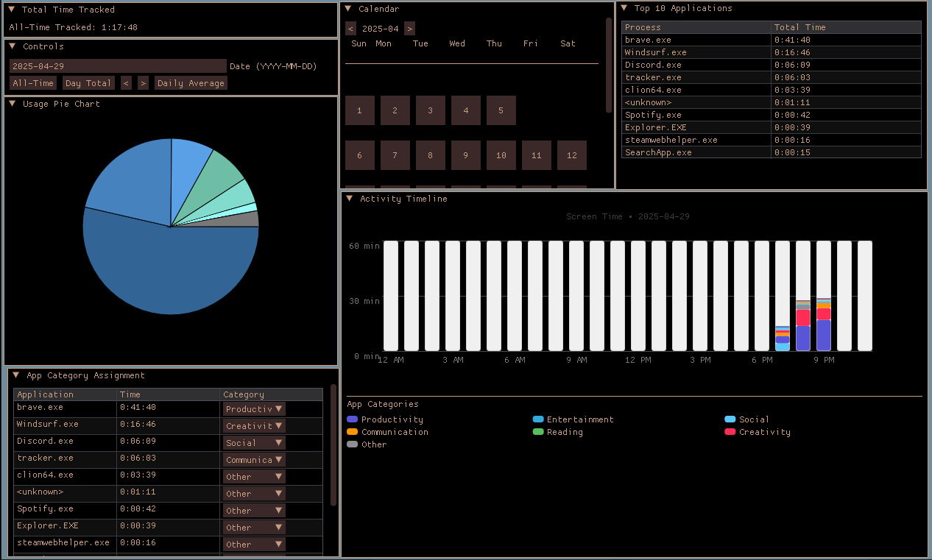Click the Creativity legend color swatch
The width and height of the screenshot is (932, 560).
pyautogui.click(x=730, y=432)
